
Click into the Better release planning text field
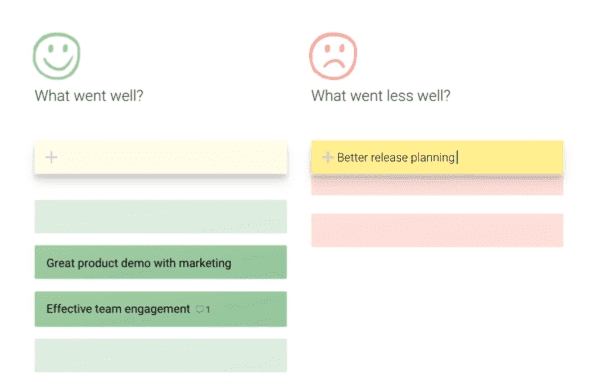point(437,157)
